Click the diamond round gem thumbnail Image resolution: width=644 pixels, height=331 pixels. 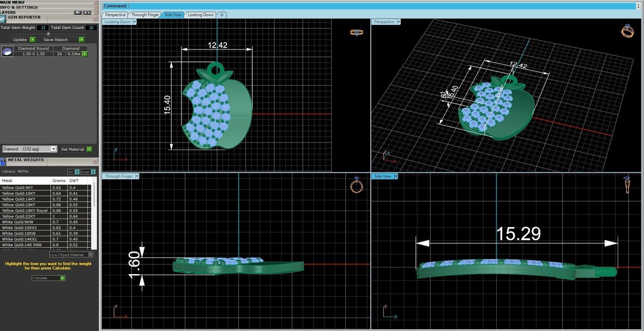tap(7, 51)
